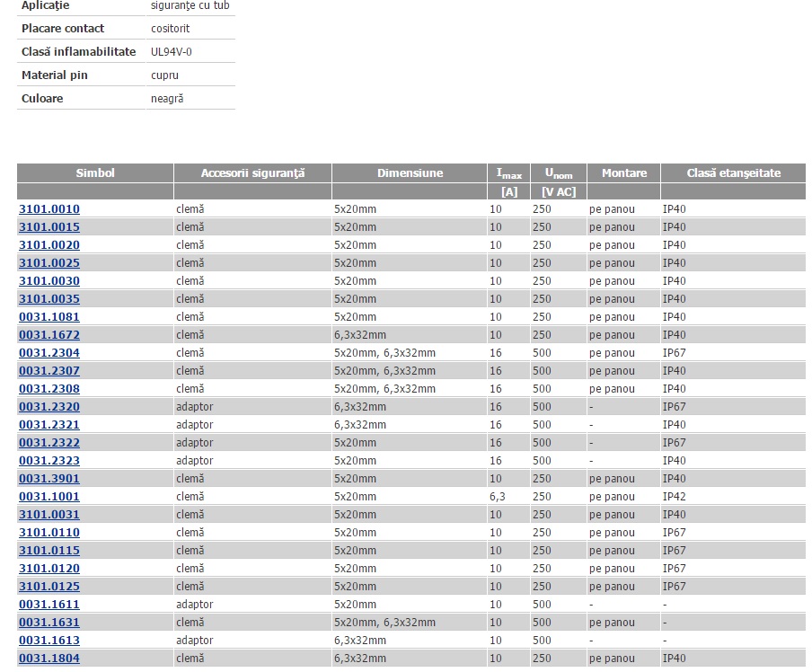
Task: Click the Dimensiune column header
Action: (410, 173)
